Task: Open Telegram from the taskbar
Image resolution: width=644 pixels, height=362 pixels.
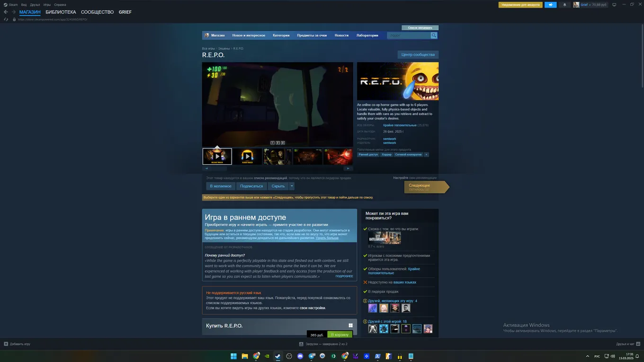Action: 312,356
